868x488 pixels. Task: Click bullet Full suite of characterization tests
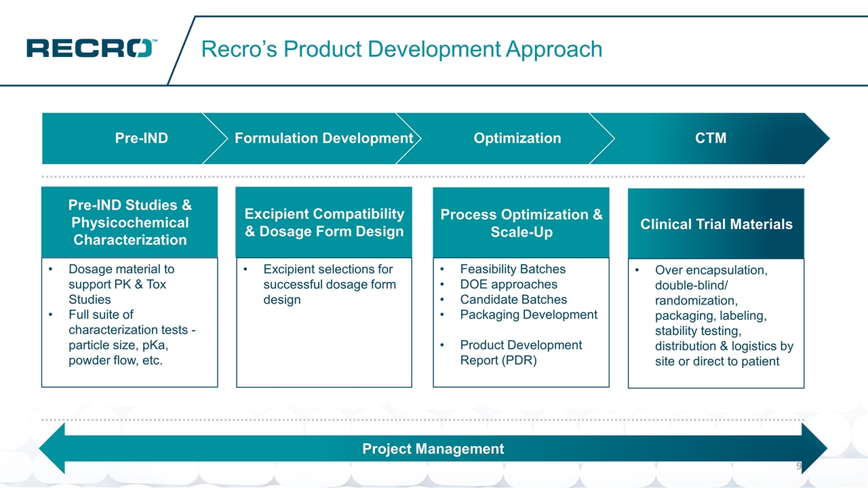(x=123, y=338)
